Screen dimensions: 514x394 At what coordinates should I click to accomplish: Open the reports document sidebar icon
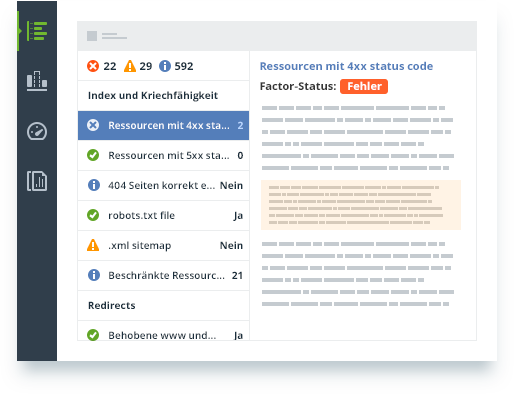37,181
